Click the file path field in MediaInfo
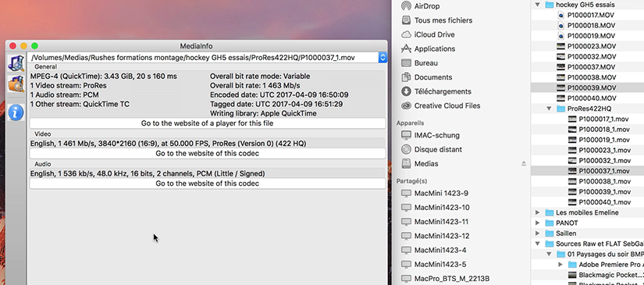The image size is (644, 285). [203, 58]
